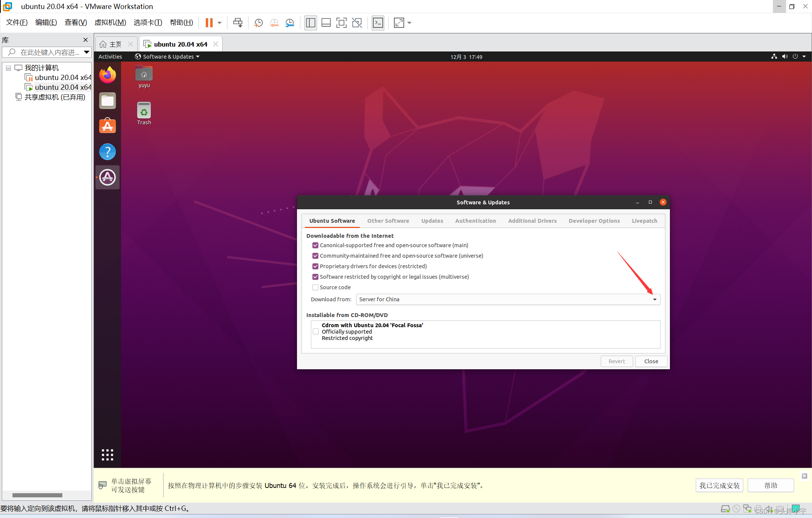The height and width of the screenshot is (518, 812).
Task: Click the stretch guest display icon
Action: [399, 23]
